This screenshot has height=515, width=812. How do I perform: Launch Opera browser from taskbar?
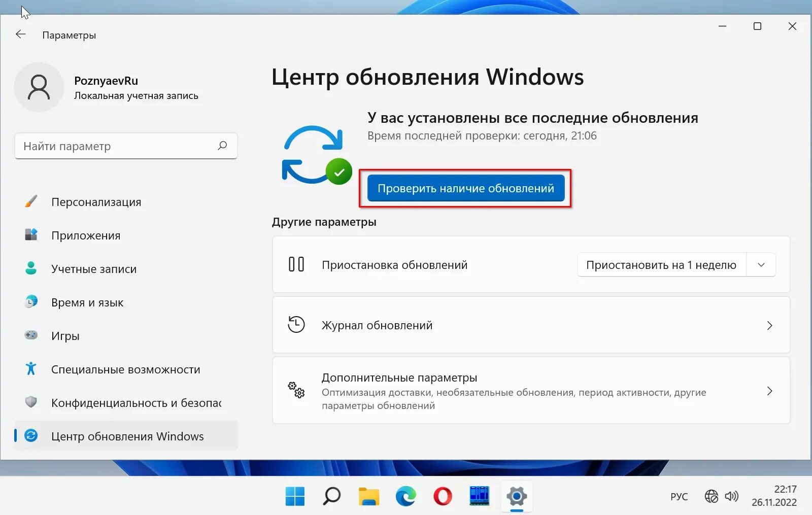pos(443,496)
